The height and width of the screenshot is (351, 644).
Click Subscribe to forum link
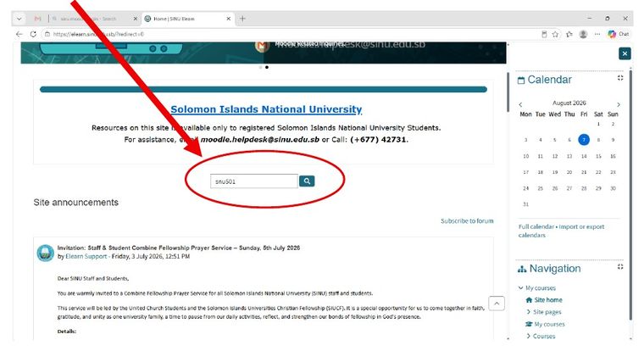(x=467, y=221)
